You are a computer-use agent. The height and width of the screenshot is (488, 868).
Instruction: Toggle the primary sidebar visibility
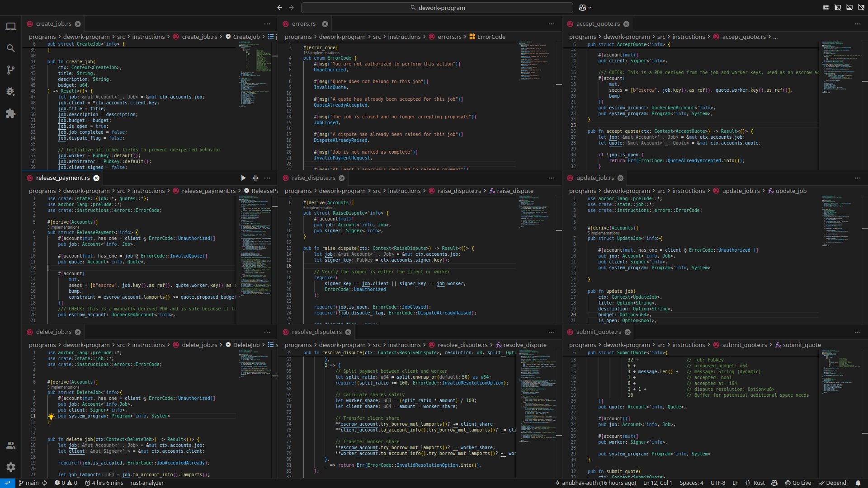pyautogui.click(x=838, y=8)
